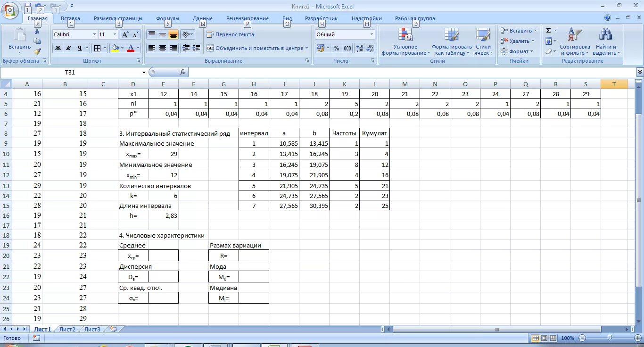Align text to the right

coord(173,48)
